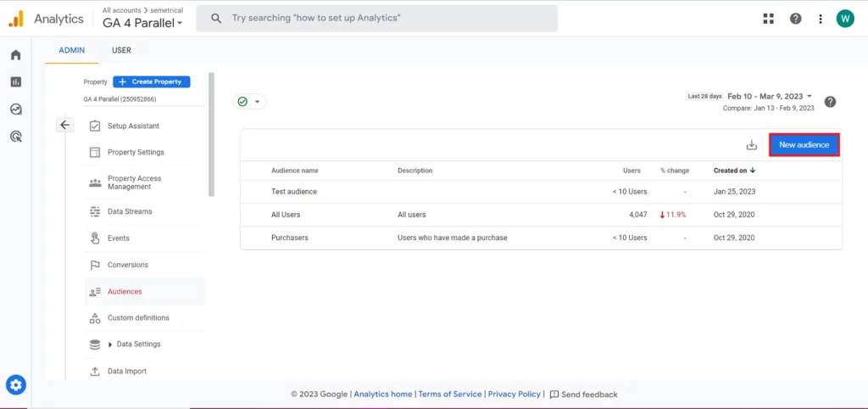Expand the GA 4 Parallel property selector
Screen dimensions: 868x409
142,24
